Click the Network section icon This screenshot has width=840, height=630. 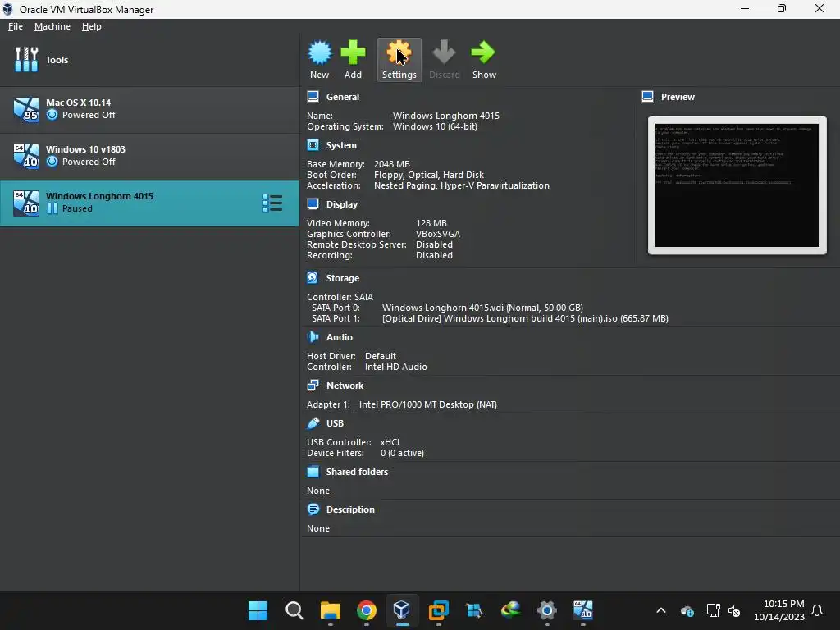313,386
